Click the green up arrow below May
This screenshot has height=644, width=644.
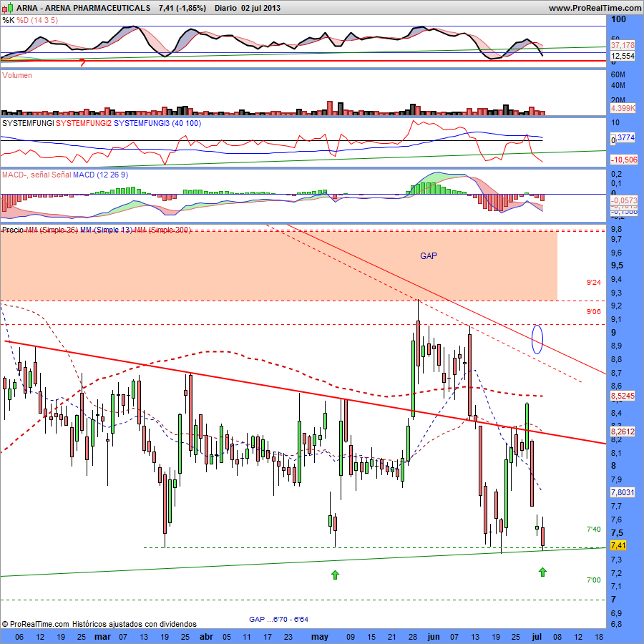point(335,575)
